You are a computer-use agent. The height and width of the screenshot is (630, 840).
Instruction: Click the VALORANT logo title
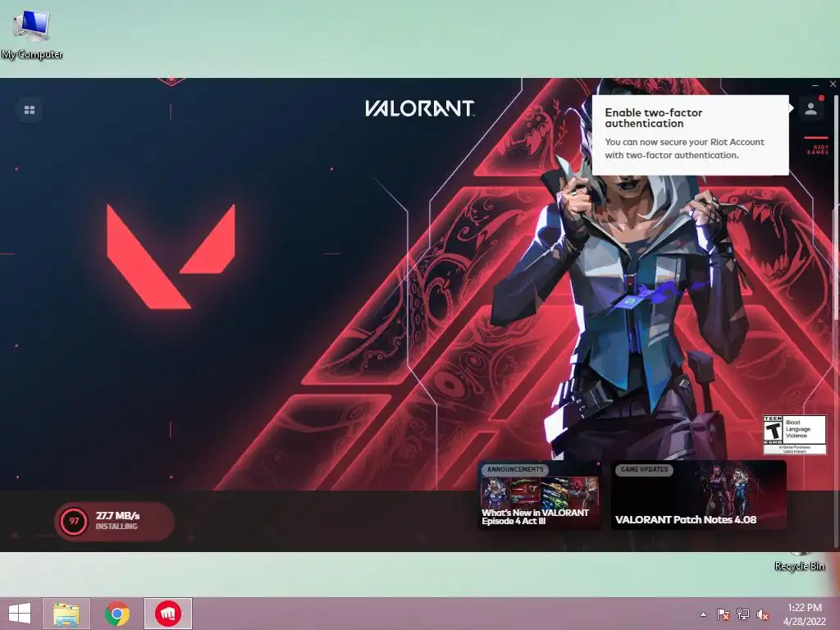pyautogui.click(x=419, y=108)
